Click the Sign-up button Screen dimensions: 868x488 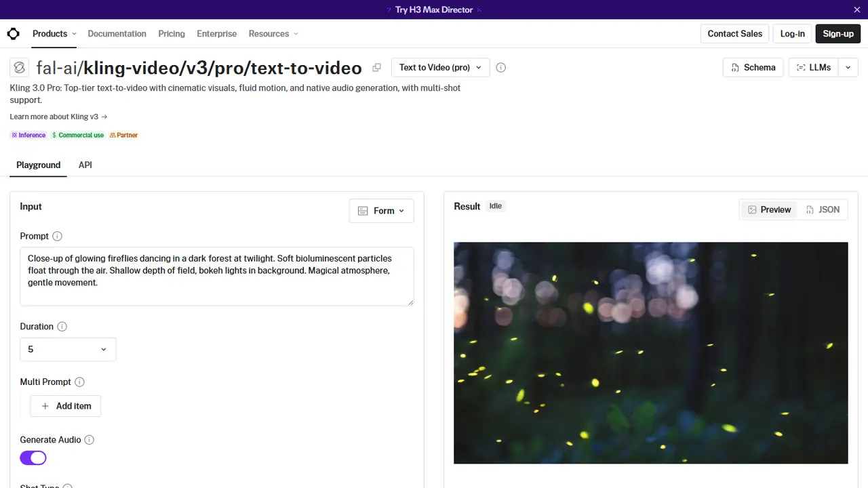click(x=838, y=34)
